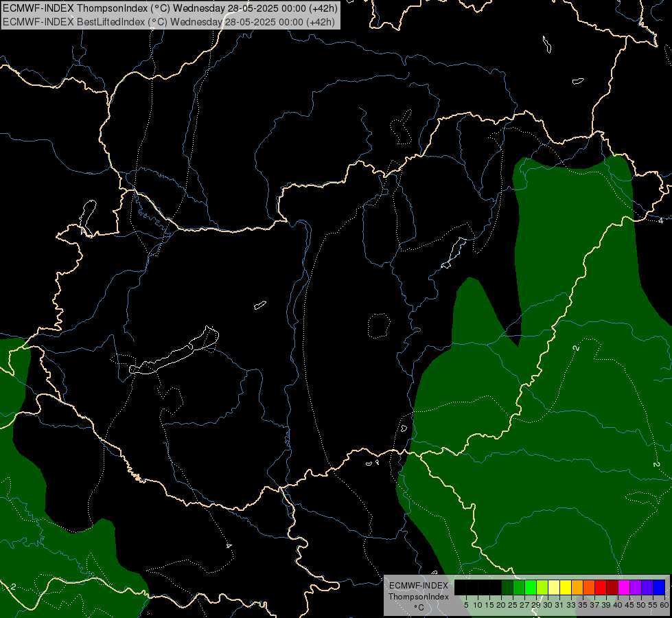672x618 pixels.
Task: Click the legend tick value '29'
Action: pyautogui.click(x=536, y=605)
